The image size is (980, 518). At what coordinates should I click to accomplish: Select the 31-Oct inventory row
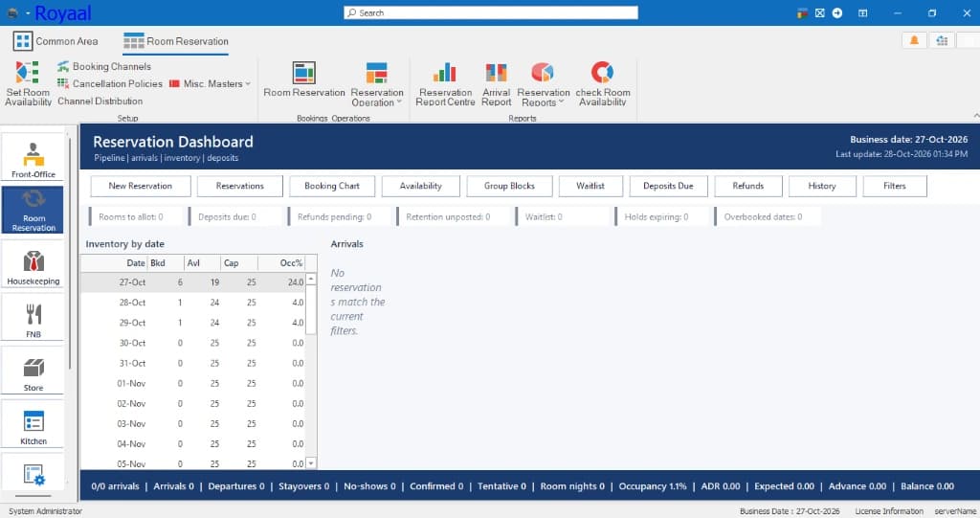[193, 363]
